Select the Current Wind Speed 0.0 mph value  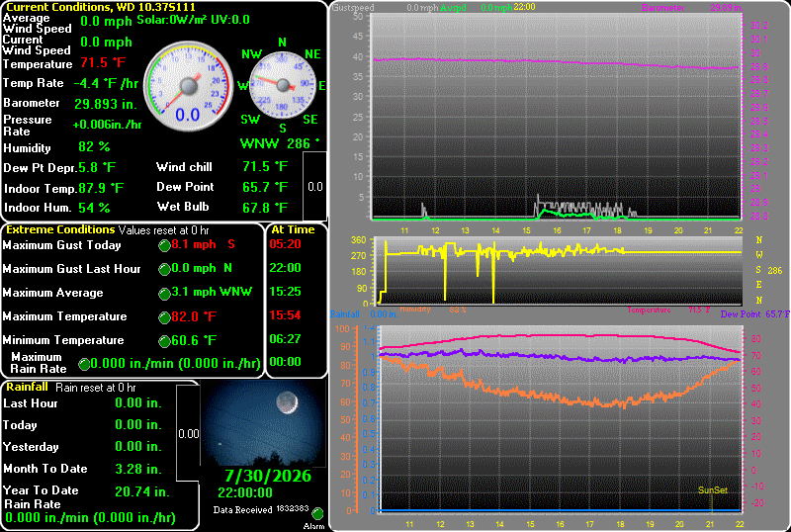(106, 43)
